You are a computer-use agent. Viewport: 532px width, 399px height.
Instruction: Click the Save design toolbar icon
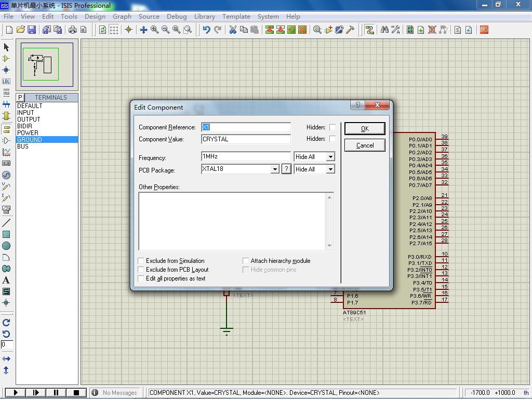[x=32, y=30]
